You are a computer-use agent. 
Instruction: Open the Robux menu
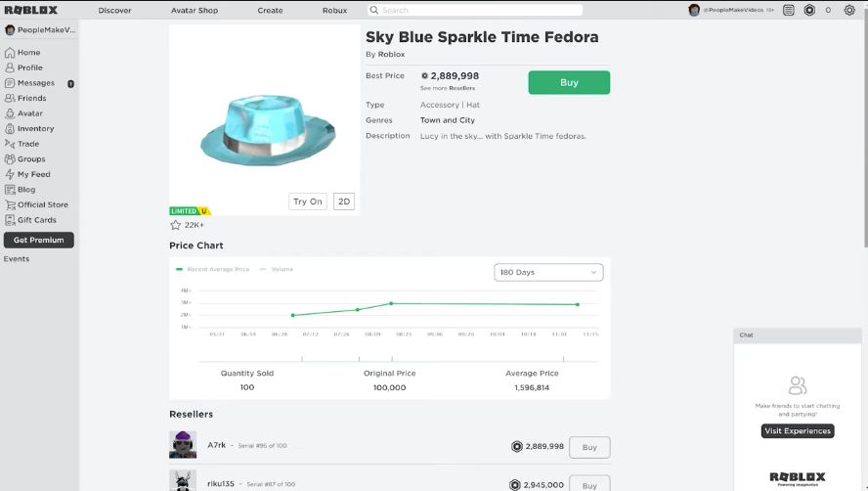coord(335,10)
